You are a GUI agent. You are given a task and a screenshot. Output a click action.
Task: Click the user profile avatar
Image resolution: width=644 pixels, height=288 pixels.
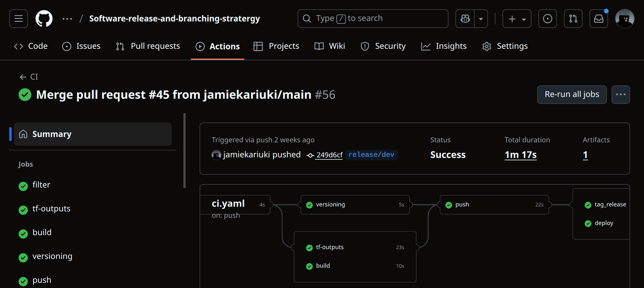625,19
